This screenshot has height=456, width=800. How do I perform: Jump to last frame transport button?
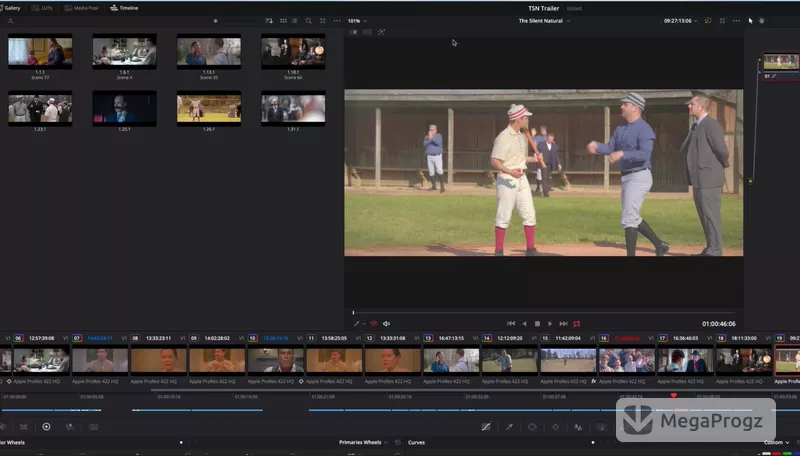[x=563, y=324]
